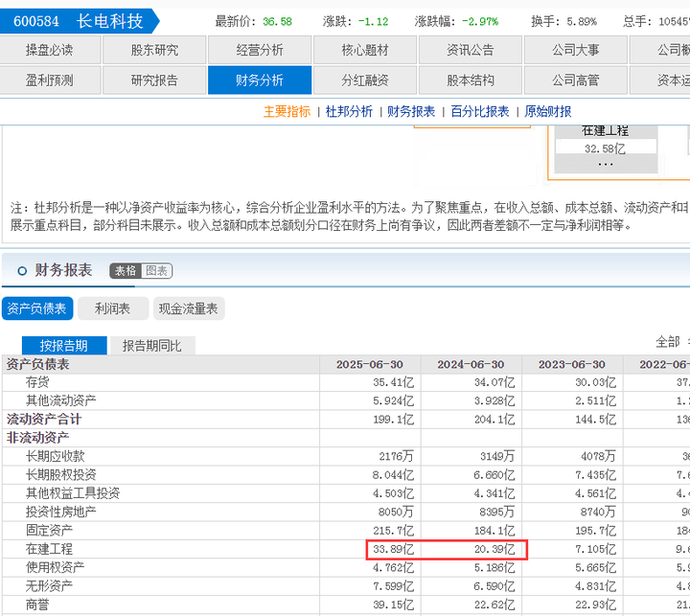The width and height of the screenshot is (690, 616).
Task: Select 资产负债表 statement button
Action: [37, 308]
